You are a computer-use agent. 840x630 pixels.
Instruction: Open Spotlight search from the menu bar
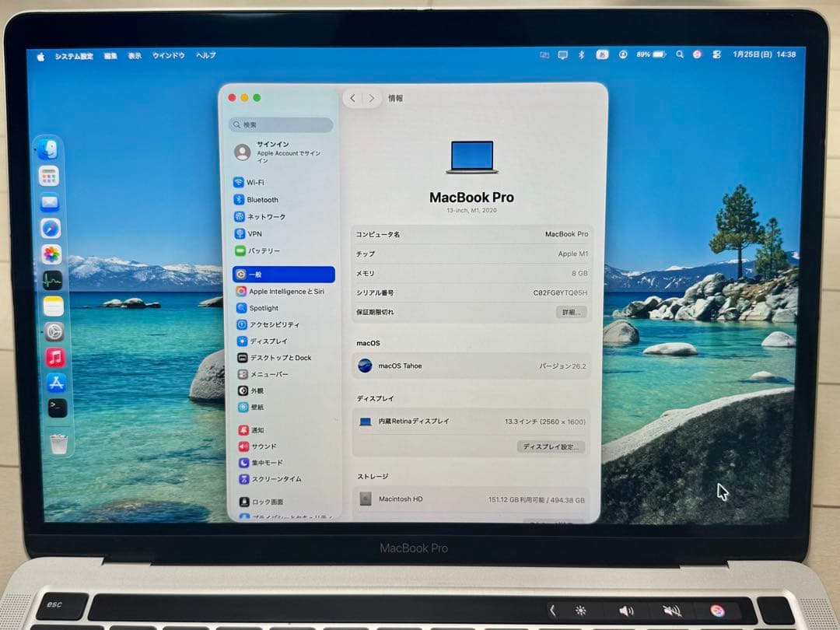(678, 55)
